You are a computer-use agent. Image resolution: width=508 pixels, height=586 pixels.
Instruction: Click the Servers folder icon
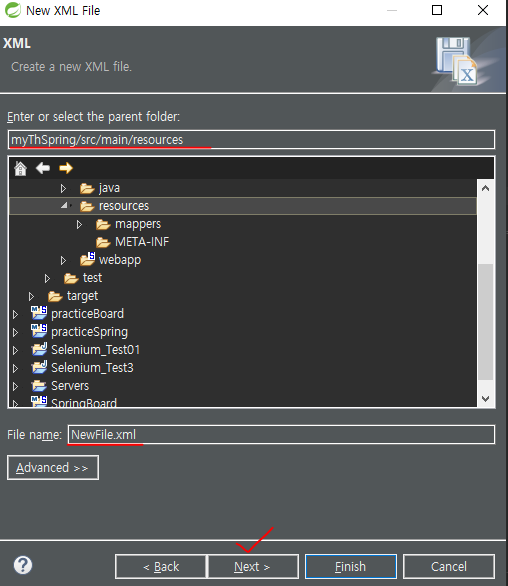click(x=39, y=385)
